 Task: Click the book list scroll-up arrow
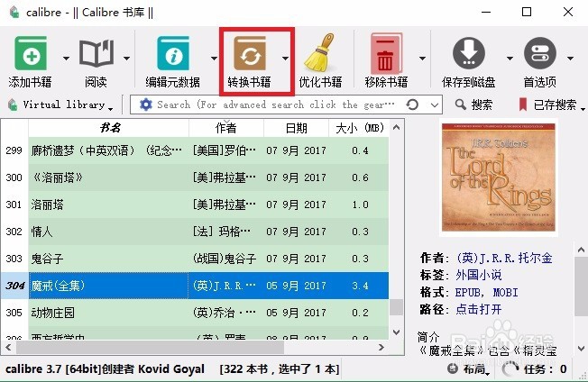(397, 127)
